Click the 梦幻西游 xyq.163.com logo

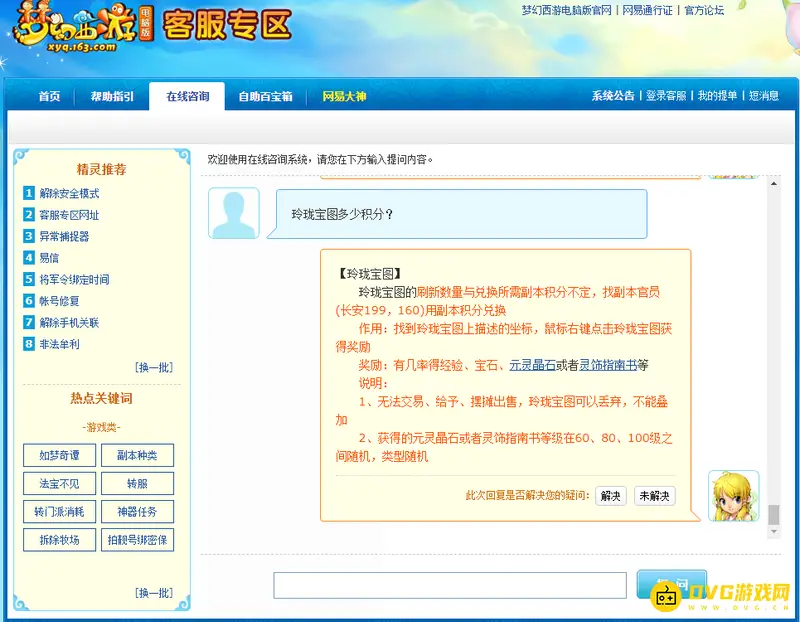[x=82, y=27]
